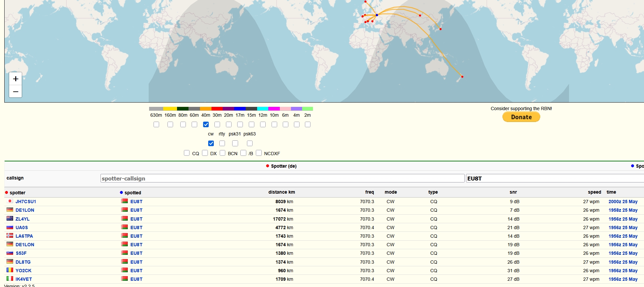Open spotter link DE1LON in second row
This screenshot has height=287, width=644.
click(25, 210)
